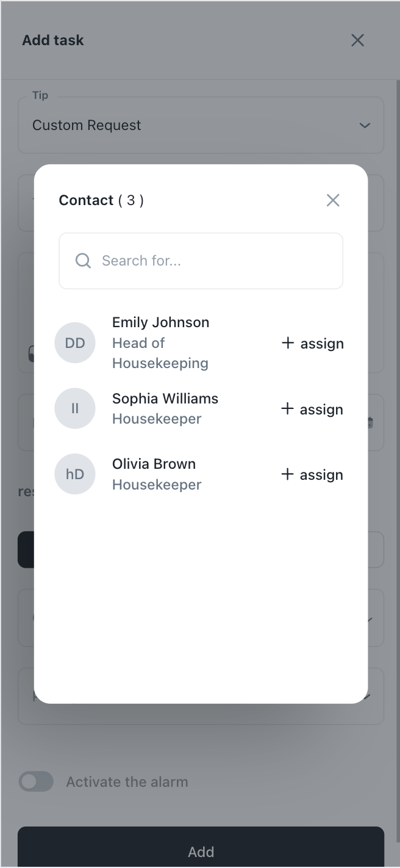Click the search magnifier icon

(82, 261)
